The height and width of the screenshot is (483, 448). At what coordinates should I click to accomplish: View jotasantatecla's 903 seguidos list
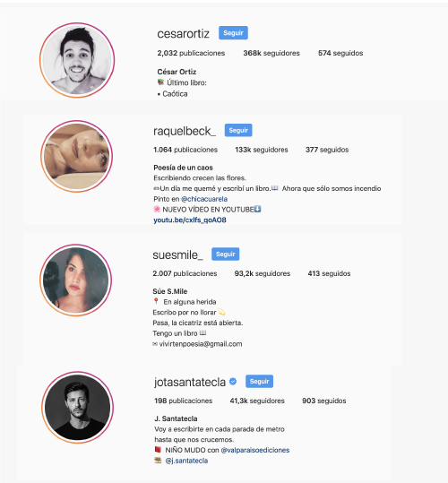[324, 401]
